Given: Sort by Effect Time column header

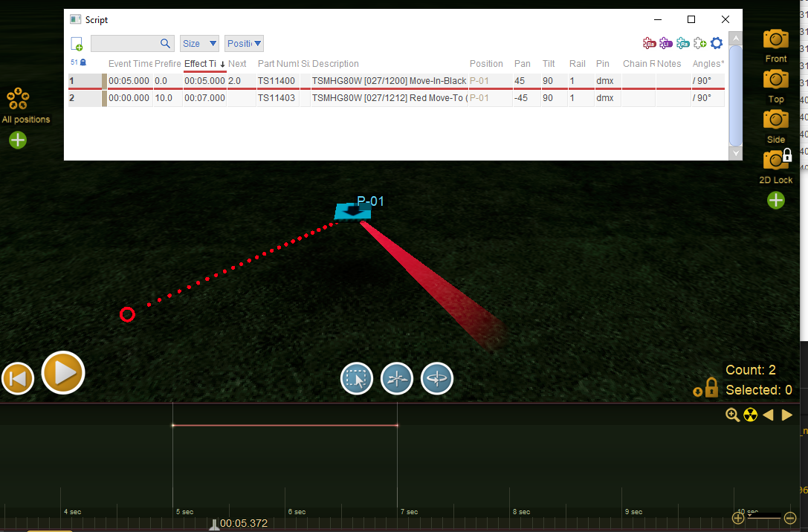Looking at the screenshot, I should coord(201,64).
